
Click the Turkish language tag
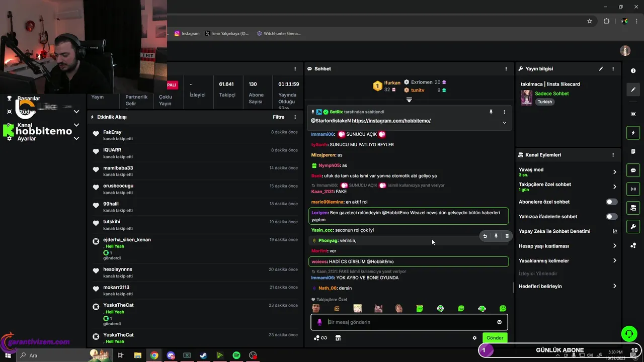pos(544,102)
